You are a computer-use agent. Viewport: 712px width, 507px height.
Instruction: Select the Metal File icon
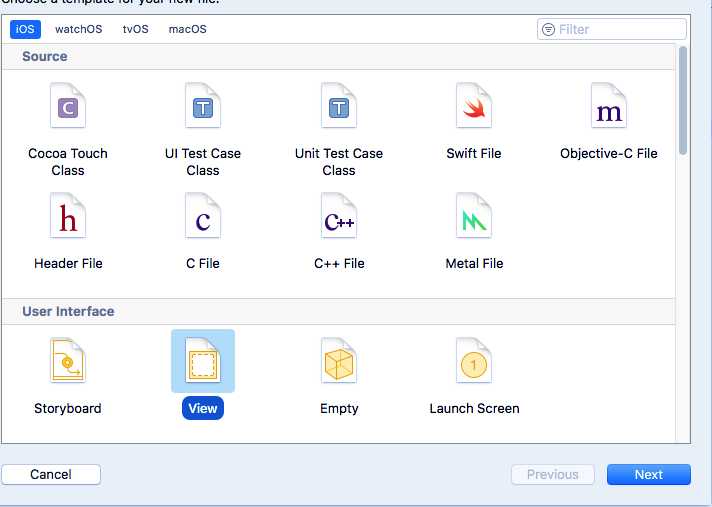[x=474, y=216]
